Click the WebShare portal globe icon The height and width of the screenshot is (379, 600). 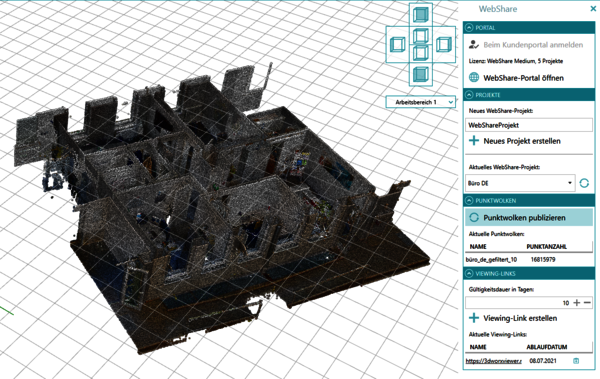click(x=474, y=77)
